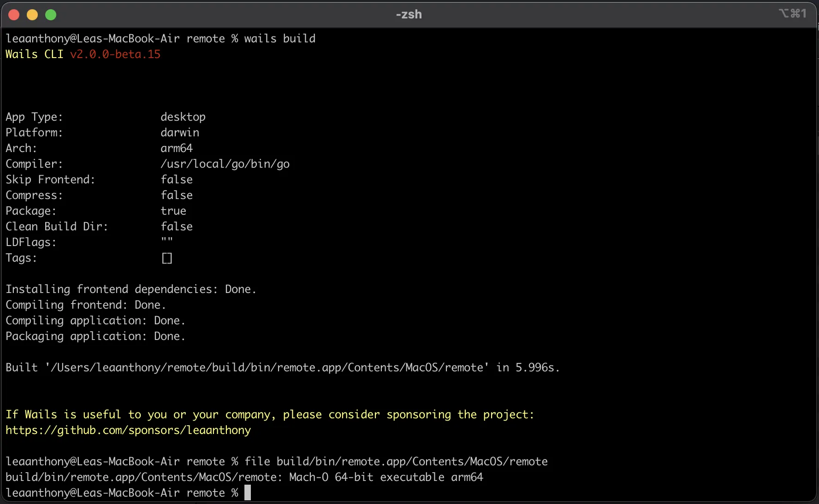Click the v2.0.0-beta.15 version text

(x=115, y=54)
